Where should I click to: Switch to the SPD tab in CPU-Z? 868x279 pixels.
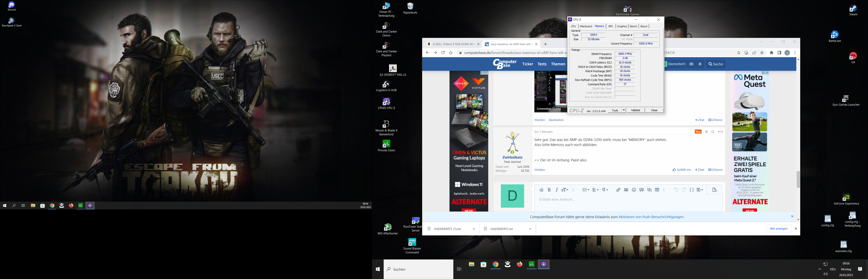pyautogui.click(x=610, y=26)
